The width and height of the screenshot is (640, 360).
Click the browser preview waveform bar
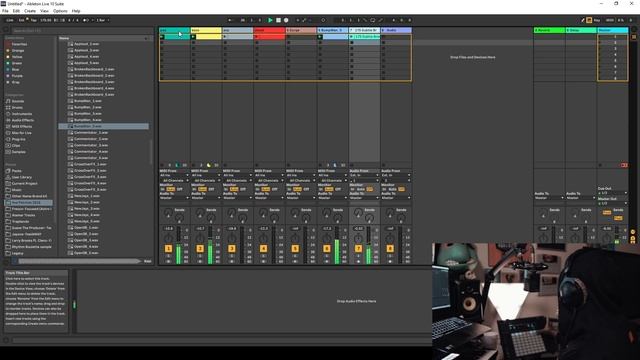[79, 261]
